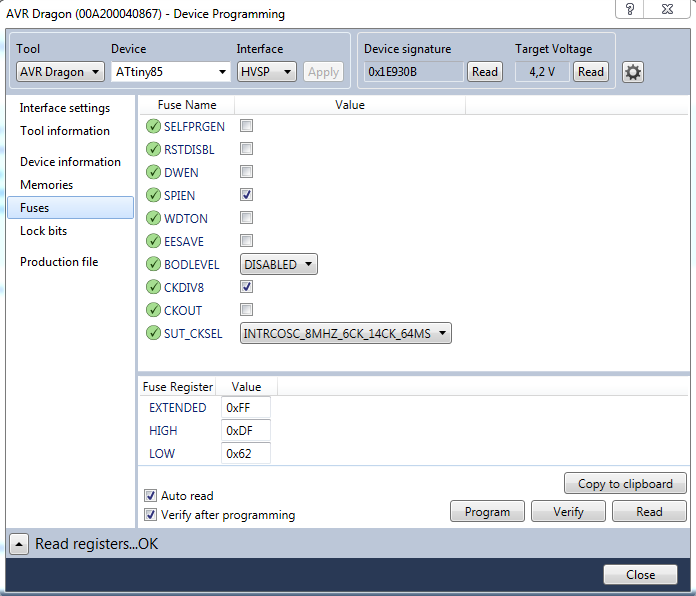The height and width of the screenshot is (596, 696).
Task: Read the target voltage
Action: 591,72
